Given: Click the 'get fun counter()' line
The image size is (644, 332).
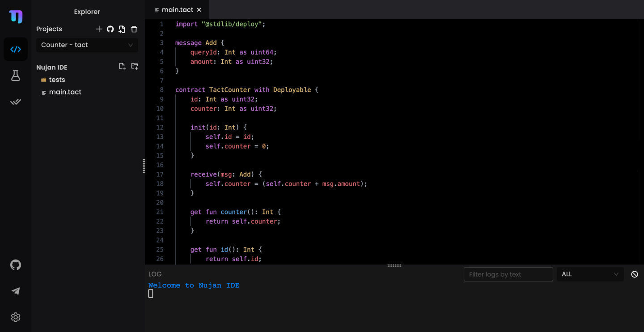Looking at the screenshot, I should [236, 212].
